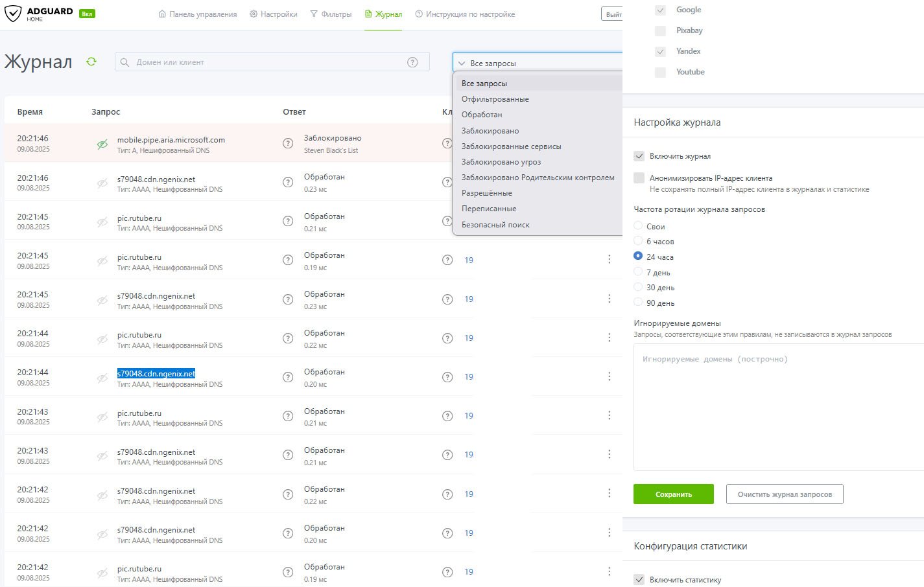Click the client info icon in the 20:21:43 pic.rutube.ru row
This screenshot has width=924, height=587.
[447, 416]
